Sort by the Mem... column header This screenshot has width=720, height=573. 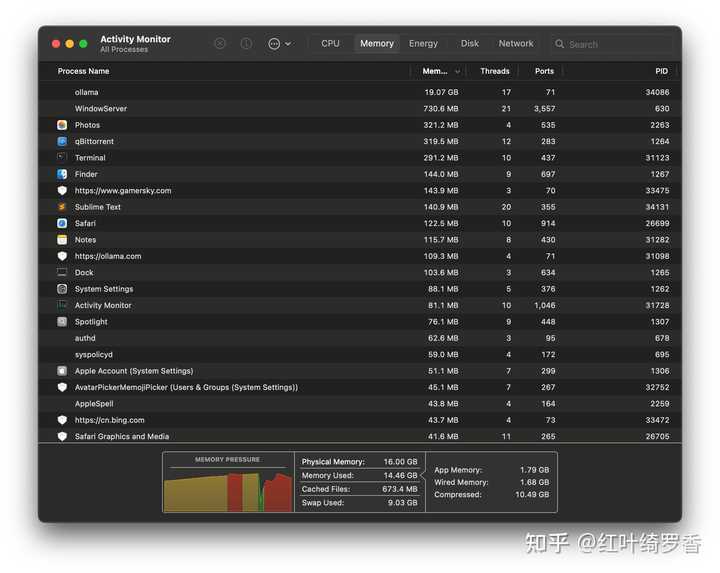[434, 71]
